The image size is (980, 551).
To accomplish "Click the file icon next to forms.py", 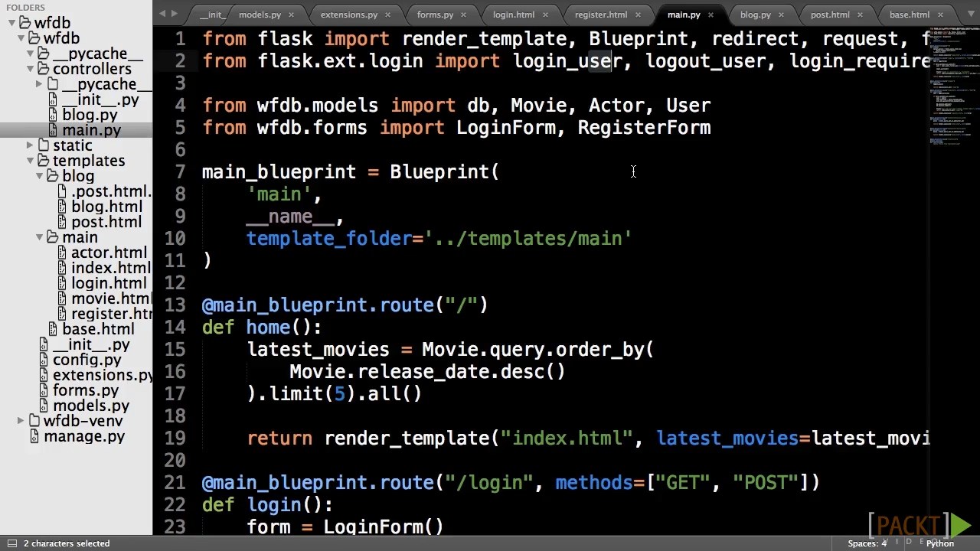I will [44, 390].
